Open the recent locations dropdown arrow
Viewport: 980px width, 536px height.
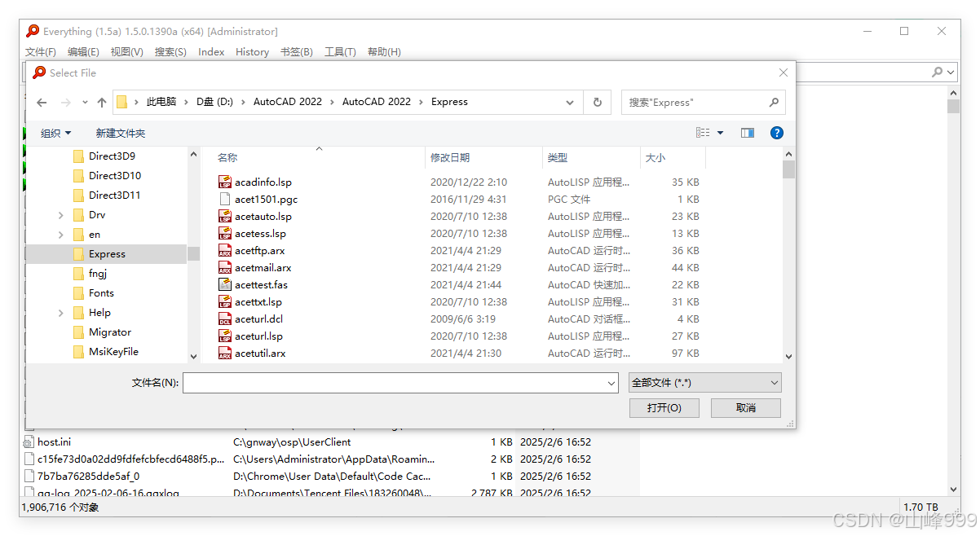pos(85,103)
